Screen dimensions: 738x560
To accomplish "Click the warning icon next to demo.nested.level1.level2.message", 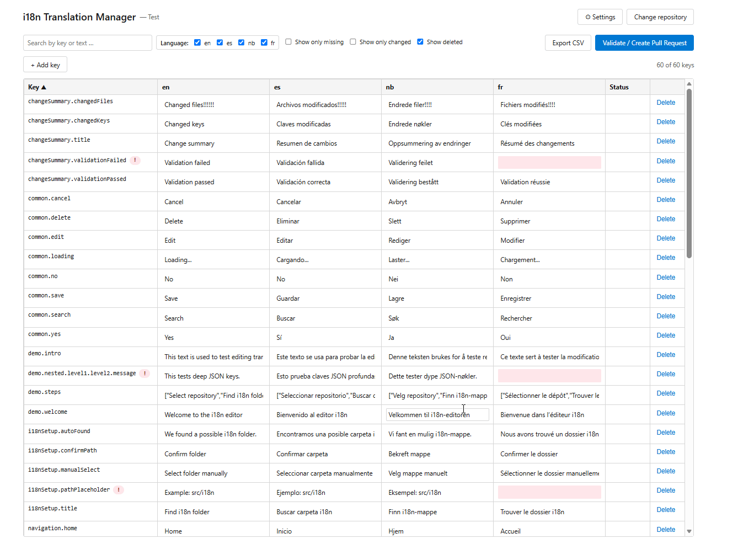I will click(145, 374).
